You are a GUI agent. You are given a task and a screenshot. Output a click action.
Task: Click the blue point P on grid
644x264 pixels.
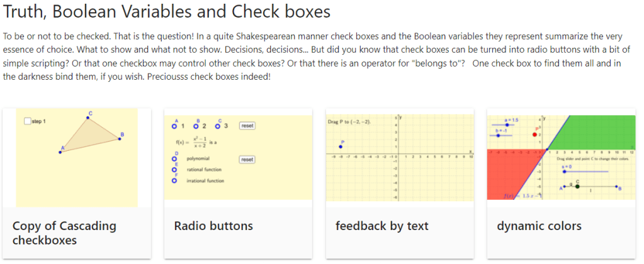[341, 146]
